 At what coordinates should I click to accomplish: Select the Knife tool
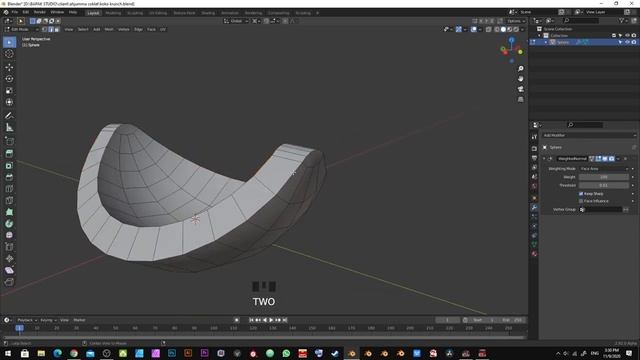pos(9,200)
